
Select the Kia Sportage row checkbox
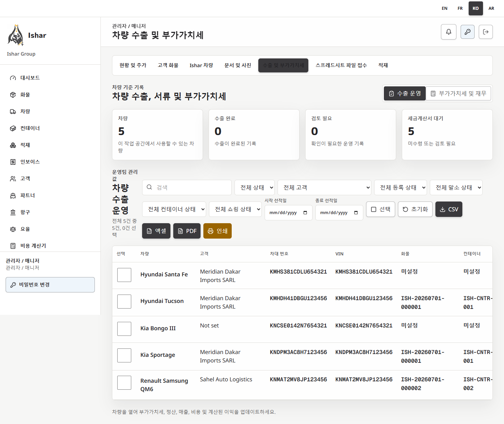(124, 355)
